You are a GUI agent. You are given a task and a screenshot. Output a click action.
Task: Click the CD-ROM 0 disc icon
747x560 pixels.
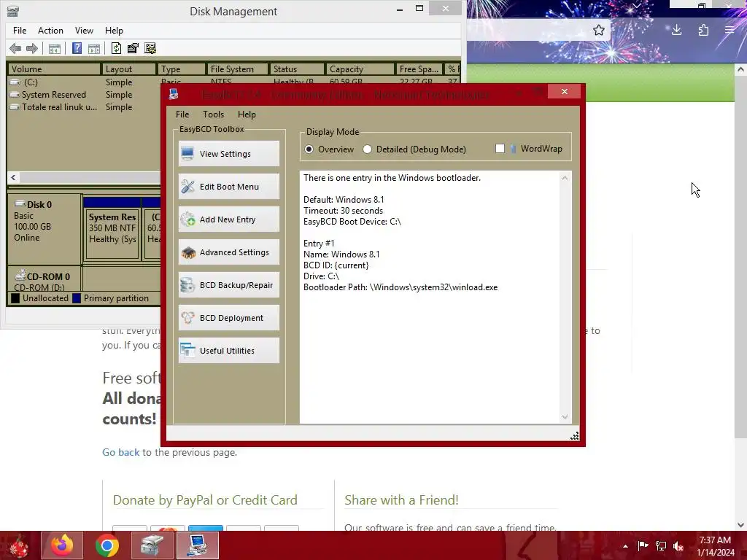[20, 275]
